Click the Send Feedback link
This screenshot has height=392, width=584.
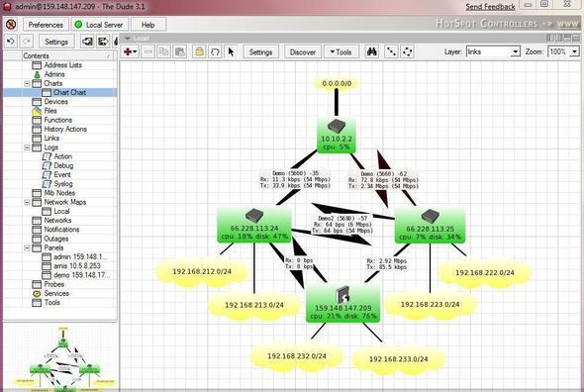point(490,7)
